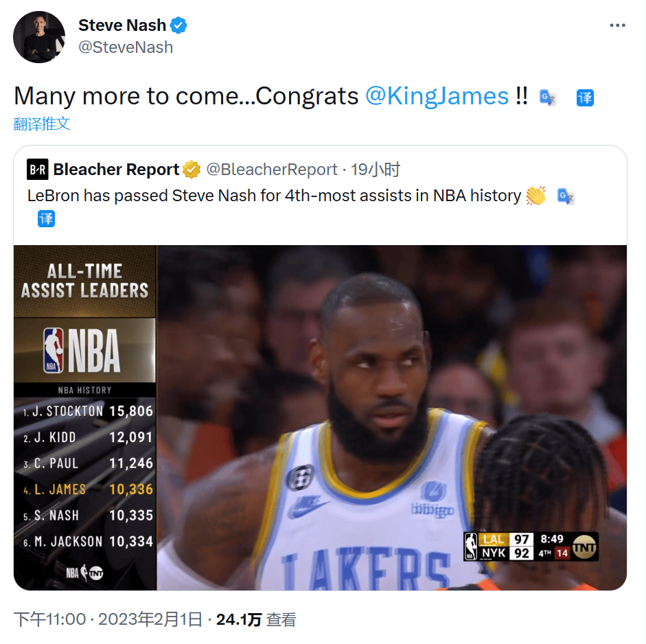
Task: Click the 译 icon in the main tweet
Action: 585,97
